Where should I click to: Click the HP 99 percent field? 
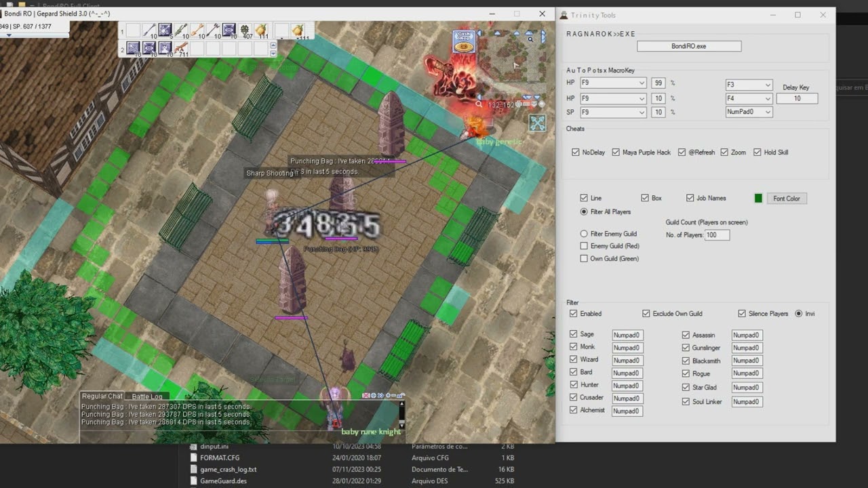(658, 83)
